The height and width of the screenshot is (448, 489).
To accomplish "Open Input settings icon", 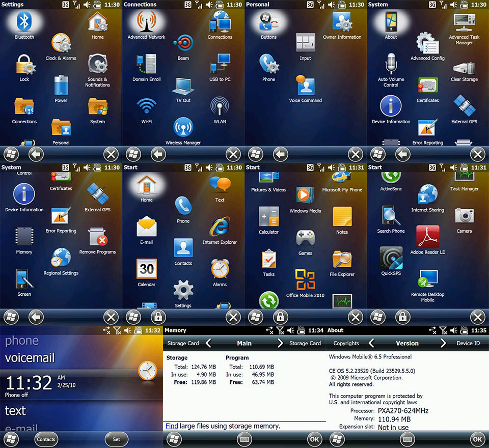I will point(306,43).
